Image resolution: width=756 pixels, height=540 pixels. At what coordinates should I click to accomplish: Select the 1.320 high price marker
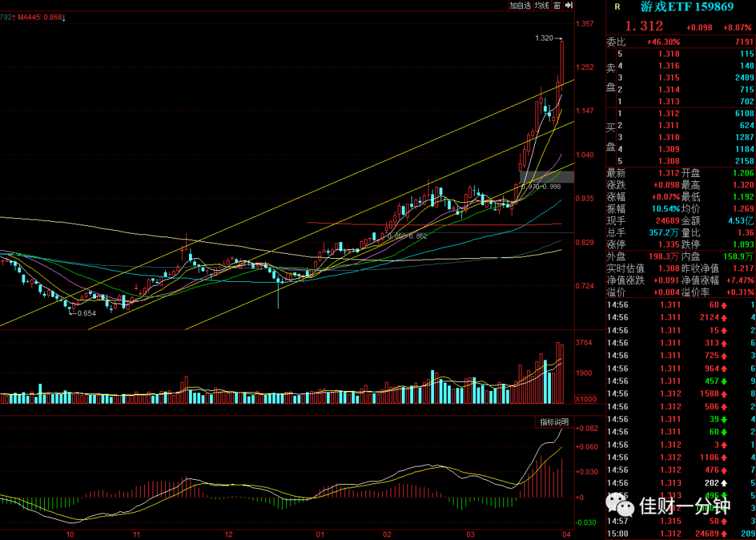544,38
